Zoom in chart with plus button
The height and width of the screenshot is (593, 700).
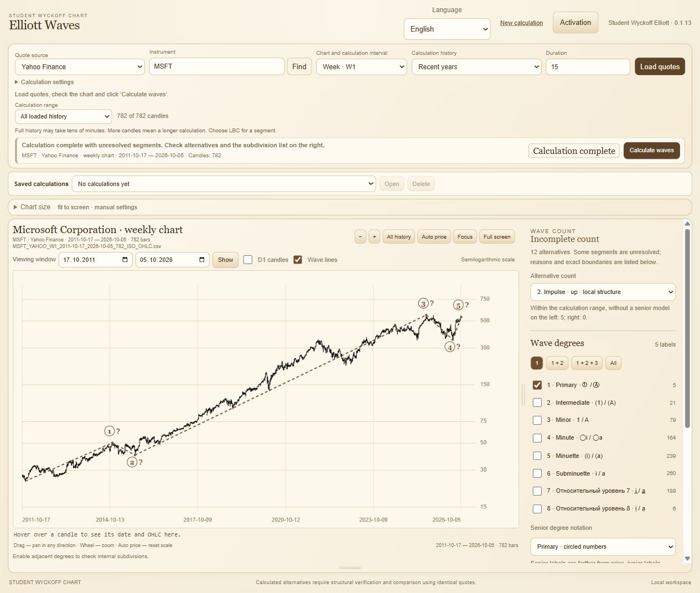(x=374, y=236)
